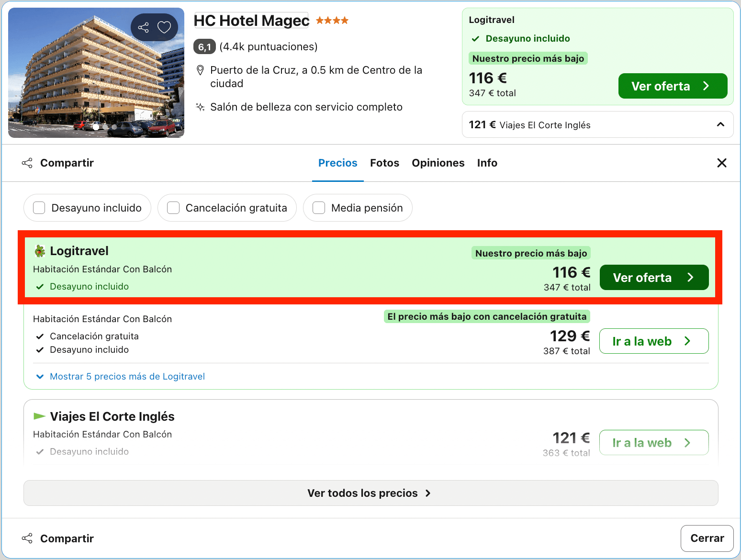Click share icon beside bottom Compartir

tap(27, 538)
